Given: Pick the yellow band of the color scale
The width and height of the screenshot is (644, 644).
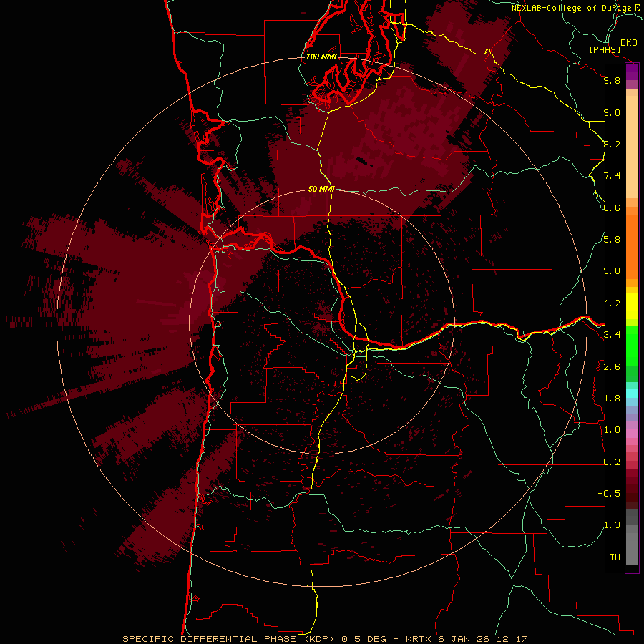Looking at the screenshot, I should pos(632,306).
